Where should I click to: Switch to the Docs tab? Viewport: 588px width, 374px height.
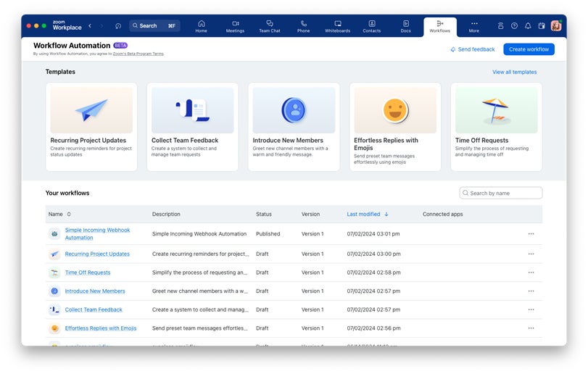tap(405, 26)
